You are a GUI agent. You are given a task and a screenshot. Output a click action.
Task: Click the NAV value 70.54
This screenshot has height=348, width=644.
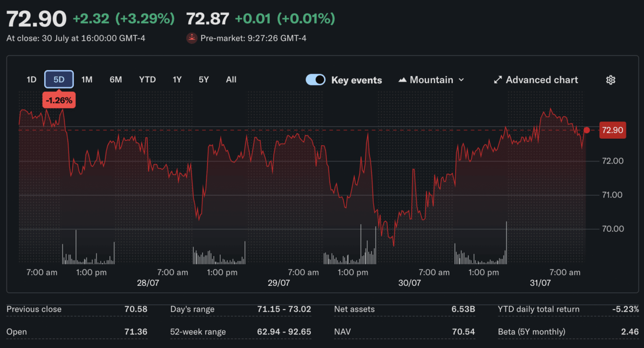coord(463,332)
